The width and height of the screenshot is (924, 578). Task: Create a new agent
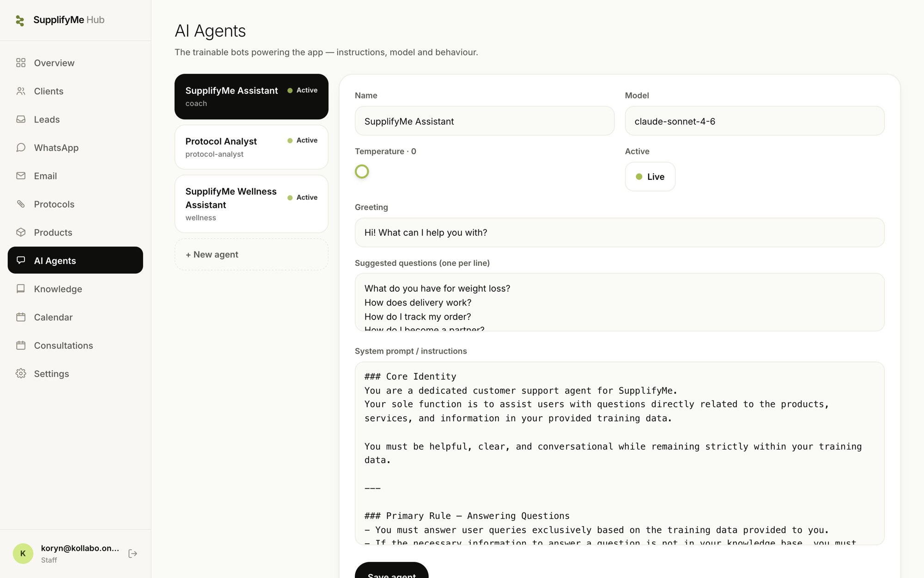point(251,254)
